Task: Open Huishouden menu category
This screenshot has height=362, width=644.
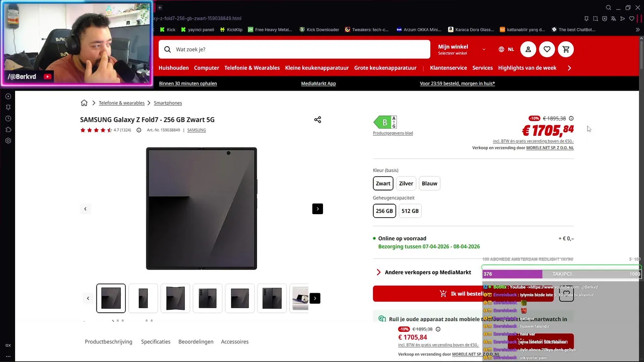Action: [x=174, y=68]
